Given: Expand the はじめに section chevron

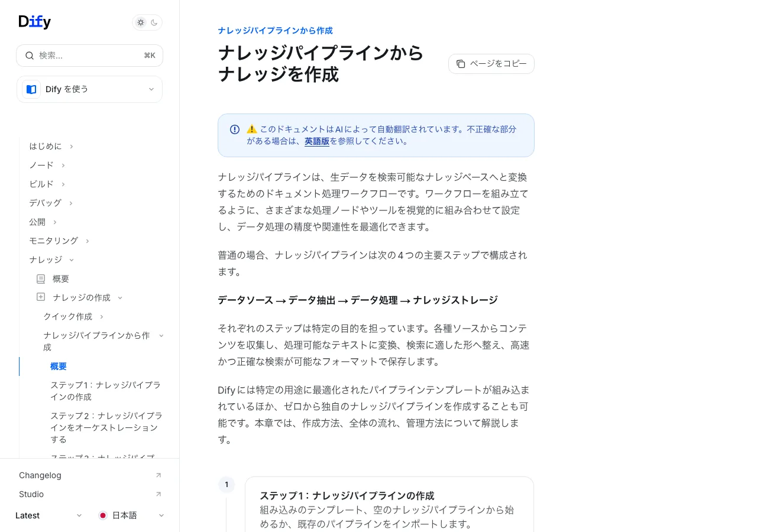Looking at the screenshot, I should pos(71,146).
